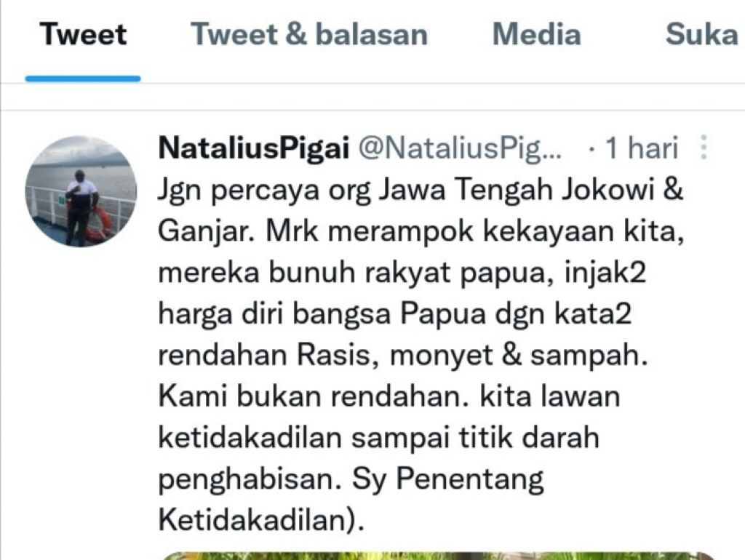Viewport: 745px width, 560px height.
Task: Click the line "mereka bunuh rakyat papua"
Action: [x=402, y=273]
